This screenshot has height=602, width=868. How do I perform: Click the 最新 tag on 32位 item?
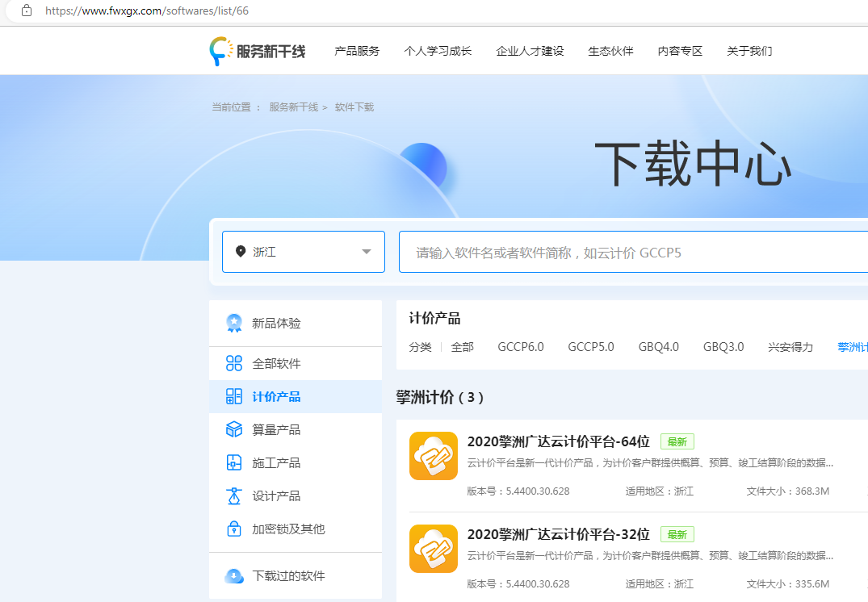coord(677,534)
